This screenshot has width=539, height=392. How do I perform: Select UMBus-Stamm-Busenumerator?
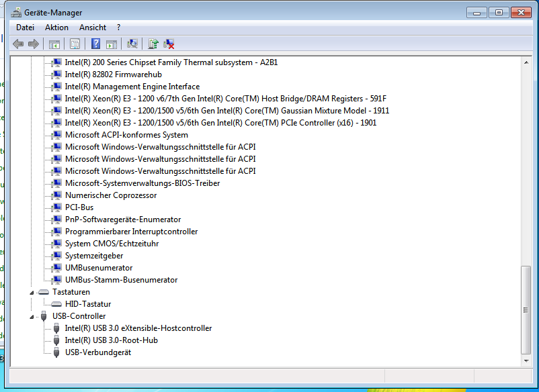tap(122, 280)
